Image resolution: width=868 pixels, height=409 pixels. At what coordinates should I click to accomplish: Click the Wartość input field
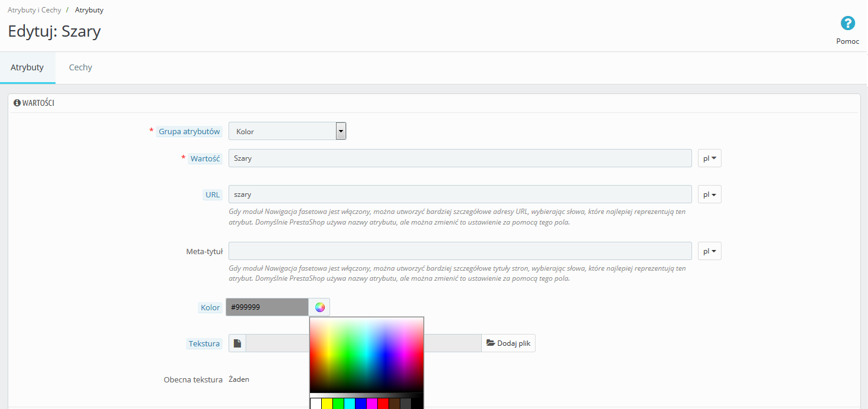(x=459, y=158)
